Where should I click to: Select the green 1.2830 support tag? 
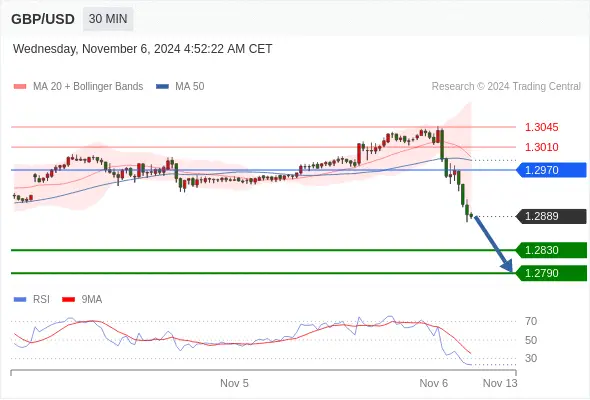click(x=551, y=250)
